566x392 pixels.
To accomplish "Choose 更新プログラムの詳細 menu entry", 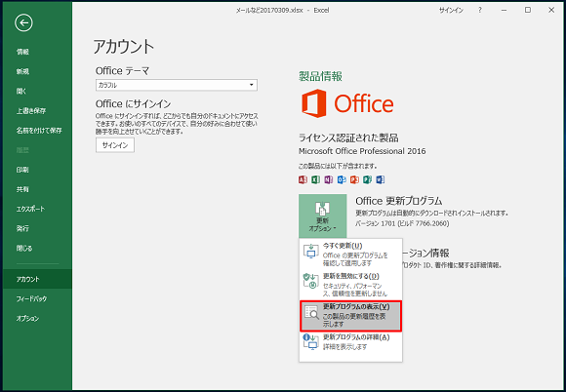I will tap(350, 342).
